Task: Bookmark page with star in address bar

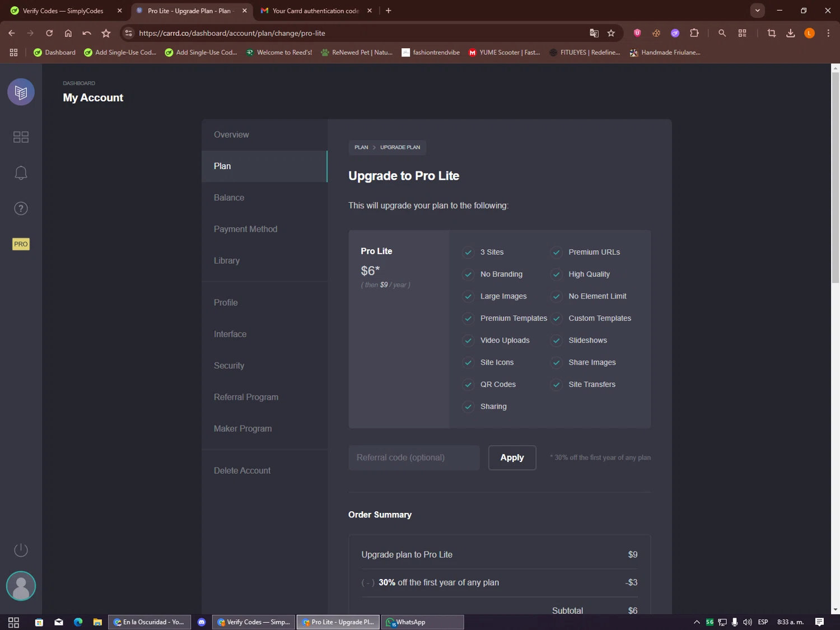Action: [611, 33]
